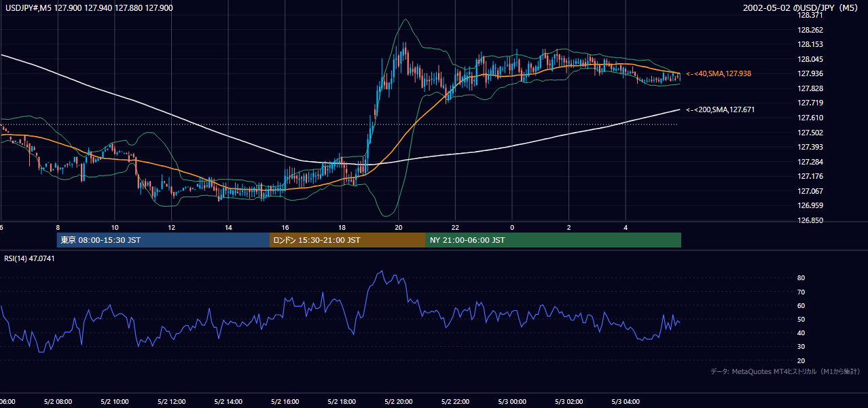Click price axis value 127.828

coord(811,89)
